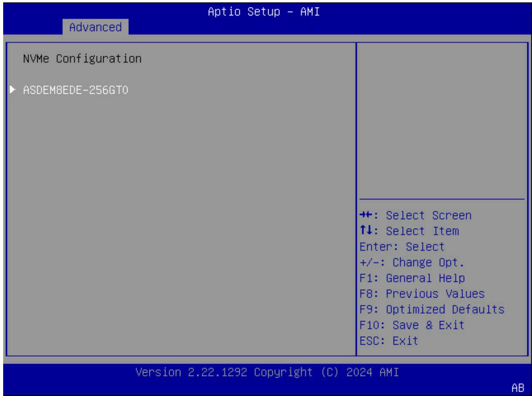The width and height of the screenshot is (532, 396).
Task: Click the Select Item help text
Action: 422,231
